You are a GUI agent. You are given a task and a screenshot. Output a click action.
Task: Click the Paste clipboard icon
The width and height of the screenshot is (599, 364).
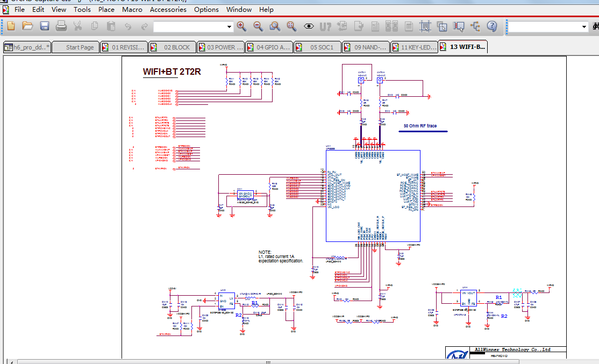[111, 26]
